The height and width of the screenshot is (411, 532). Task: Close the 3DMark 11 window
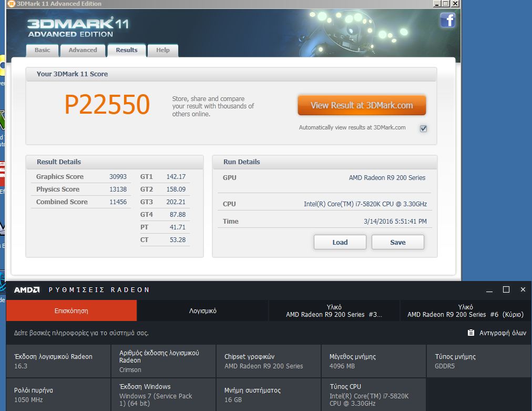455,4
